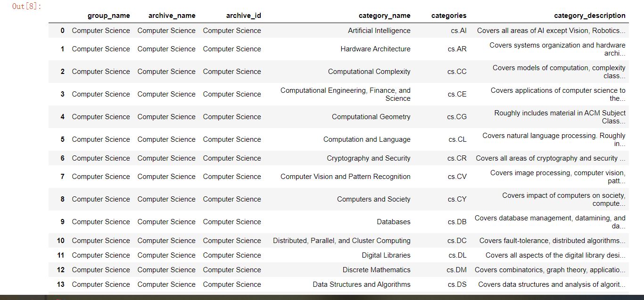Click the group_name column header
The height and width of the screenshot is (300, 644).
108,16
